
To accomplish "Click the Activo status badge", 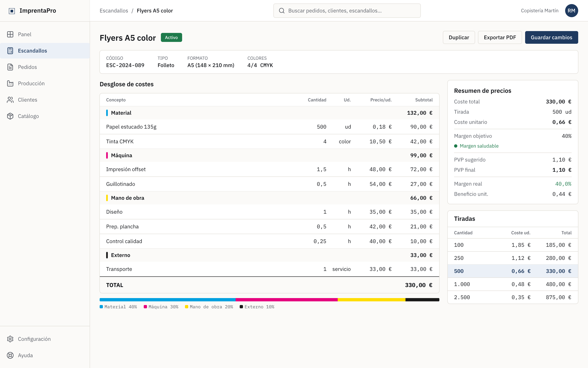I will [x=171, y=37].
